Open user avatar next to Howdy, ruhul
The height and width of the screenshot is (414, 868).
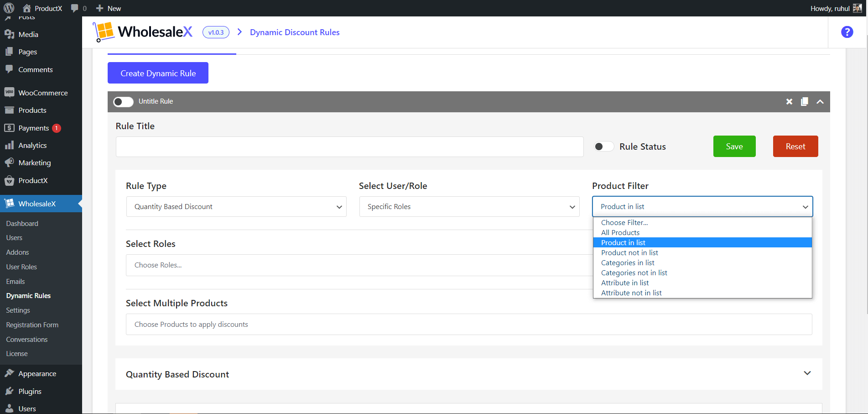click(x=858, y=8)
